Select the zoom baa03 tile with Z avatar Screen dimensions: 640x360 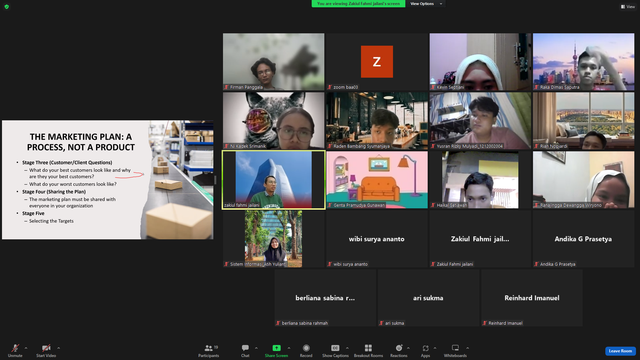tap(377, 62)
